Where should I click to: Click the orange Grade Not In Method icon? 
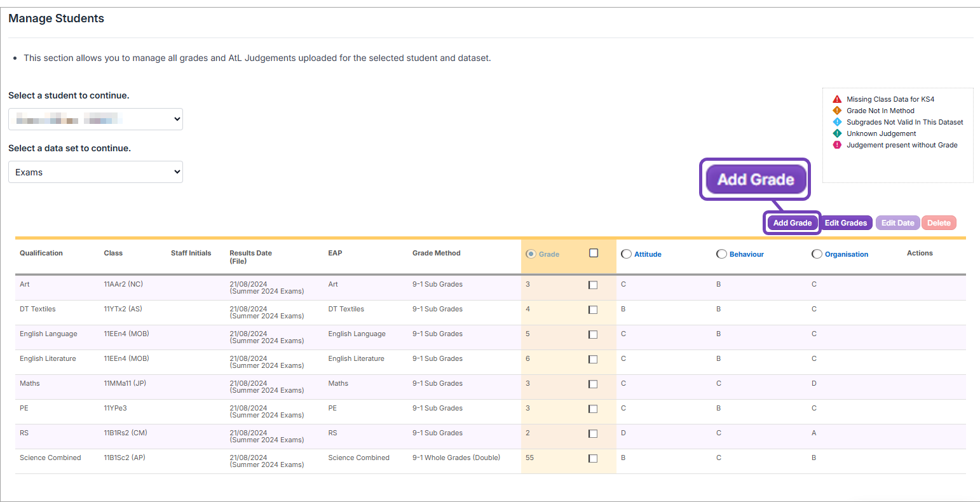pos(837,111)
